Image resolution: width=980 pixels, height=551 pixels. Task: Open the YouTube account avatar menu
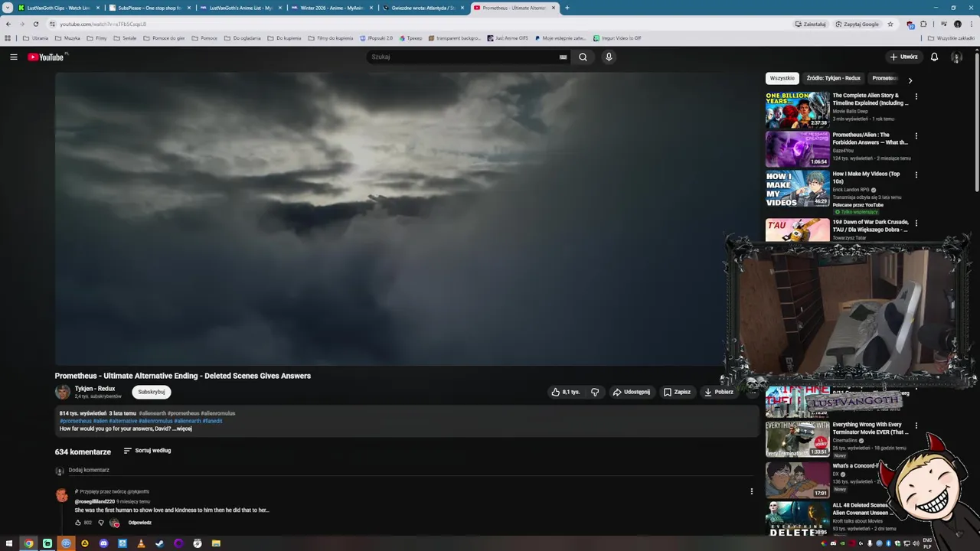click(x=956, y=57)
